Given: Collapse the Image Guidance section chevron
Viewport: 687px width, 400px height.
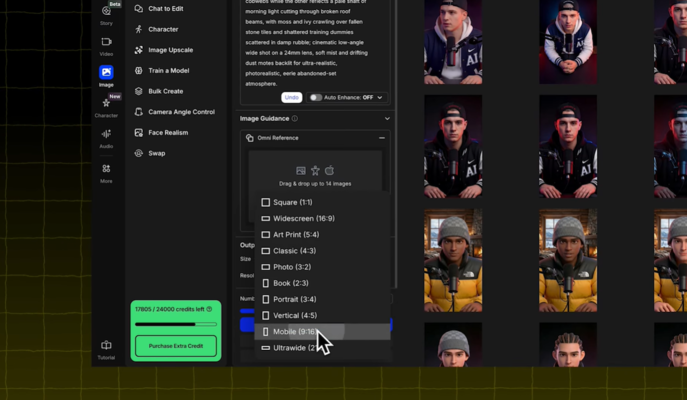Looking at the screenshot, I should 387,119.
